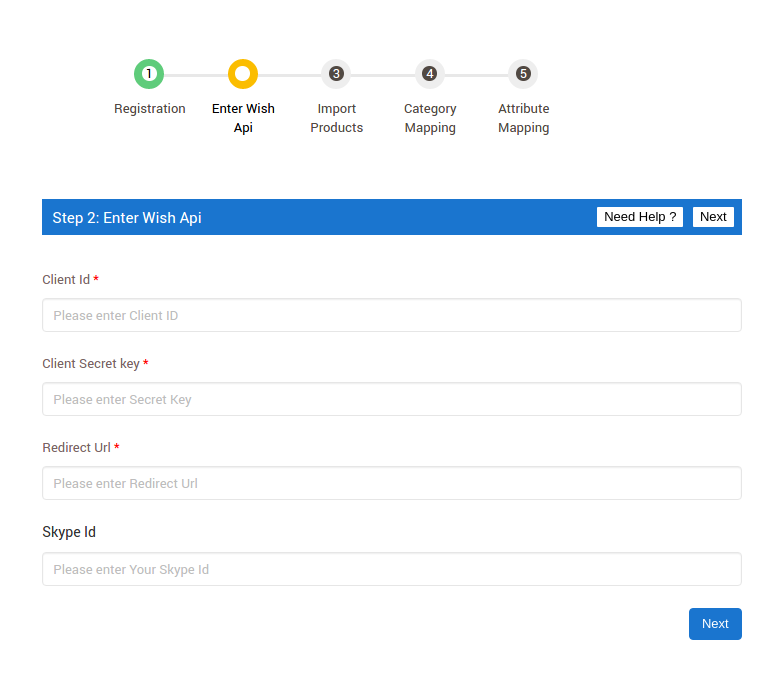Viewport: 782px width, 694px height.
Task: Click the Step 2: Enter Wish Api heading
Action: (127, 218)
